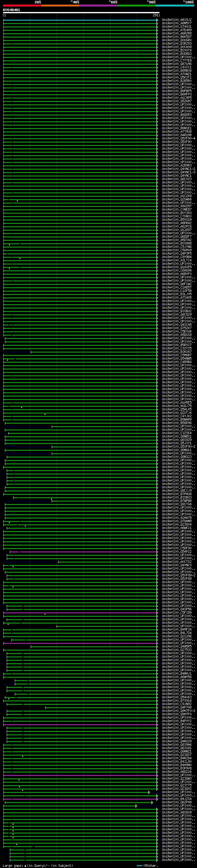This screenshot has width=197, height=868.
Task: Select the UniRef100_C5JYN6 label
Action: (x=177, y=247)
